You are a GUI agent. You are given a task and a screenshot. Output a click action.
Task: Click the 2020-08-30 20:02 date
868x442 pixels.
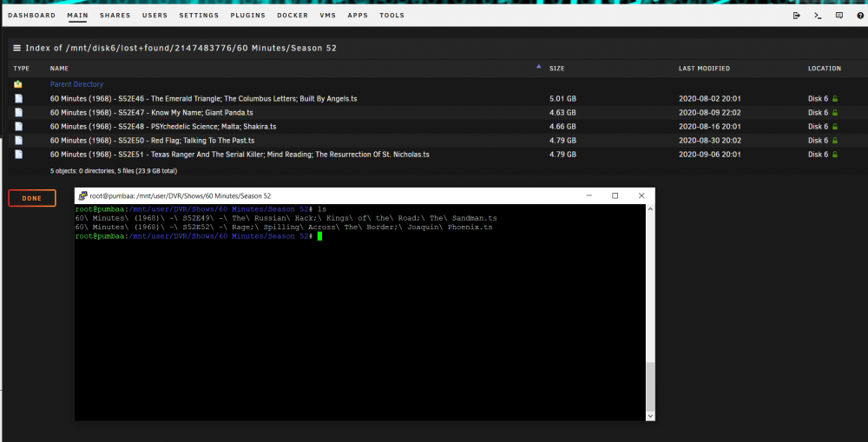[x=710, y=140]
